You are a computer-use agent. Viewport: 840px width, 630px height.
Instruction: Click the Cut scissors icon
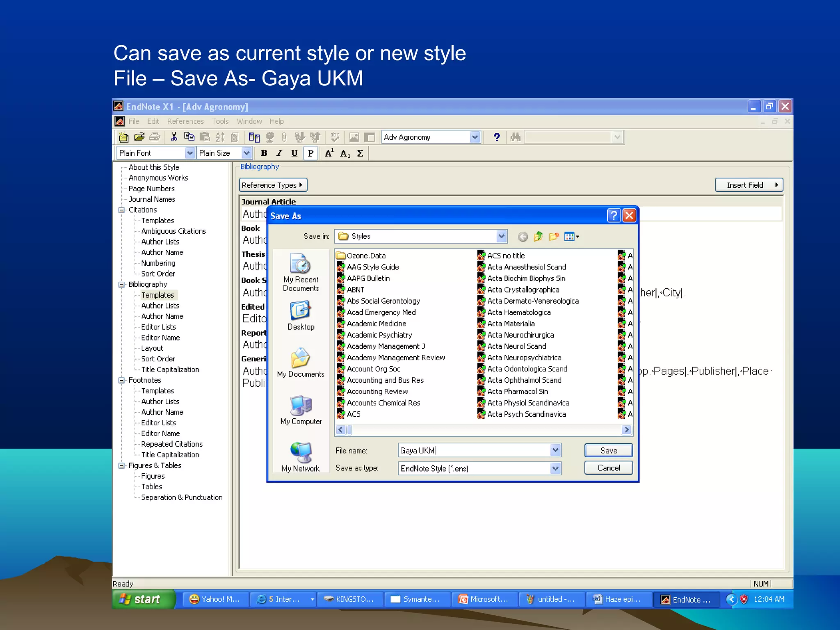174,137
